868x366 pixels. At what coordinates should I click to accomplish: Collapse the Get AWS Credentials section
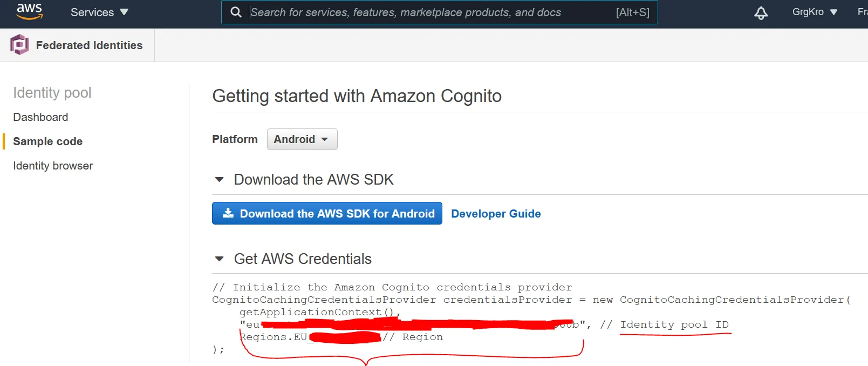coord(220,259)
